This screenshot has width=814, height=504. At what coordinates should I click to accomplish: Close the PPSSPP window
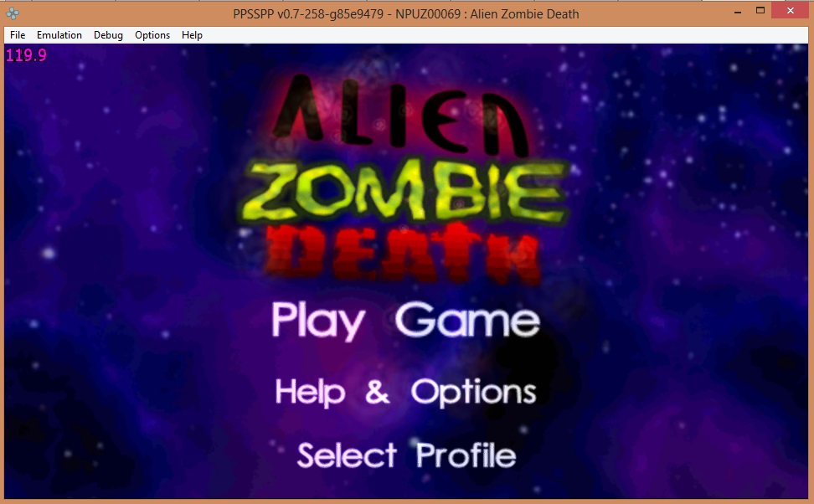click(x=790, y=12)
